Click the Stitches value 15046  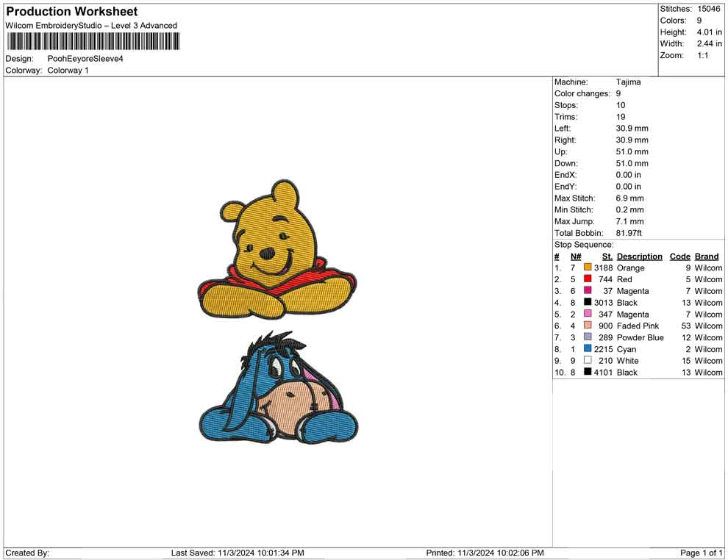tap(708, 9)
